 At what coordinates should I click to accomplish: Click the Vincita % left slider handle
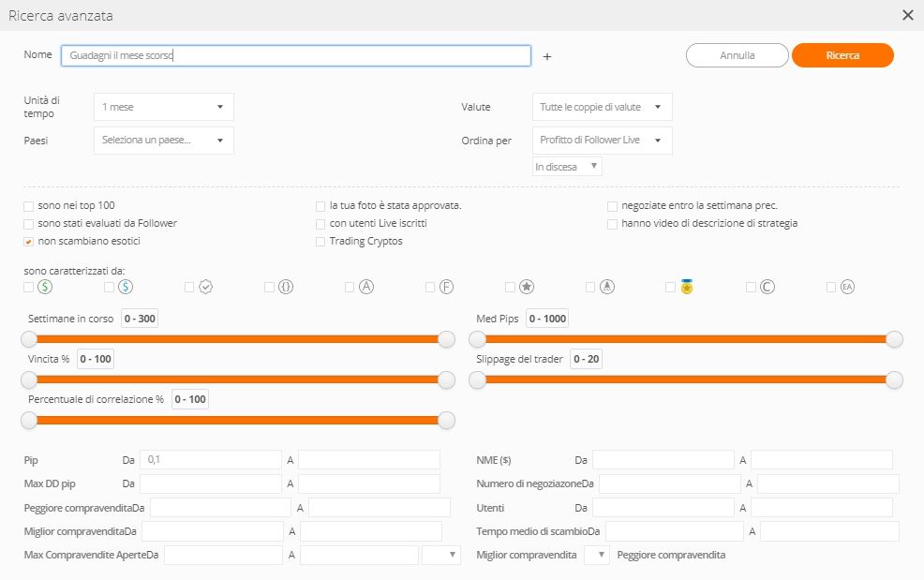tap(29, 379)
